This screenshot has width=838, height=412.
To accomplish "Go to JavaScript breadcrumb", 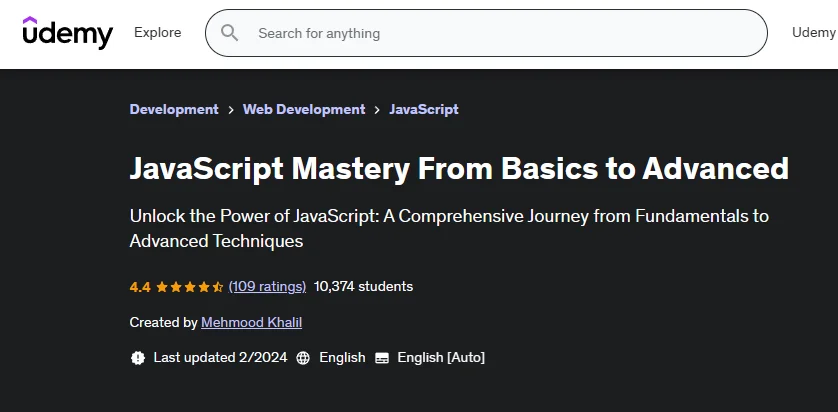I will [424, 109].
